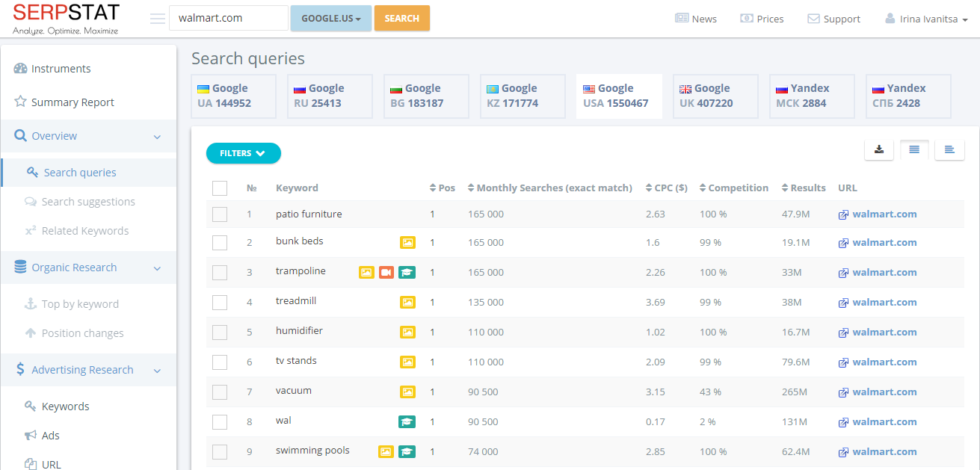
Task: Open the FILTERS dropdown
Action: click(x=243, y=153)
